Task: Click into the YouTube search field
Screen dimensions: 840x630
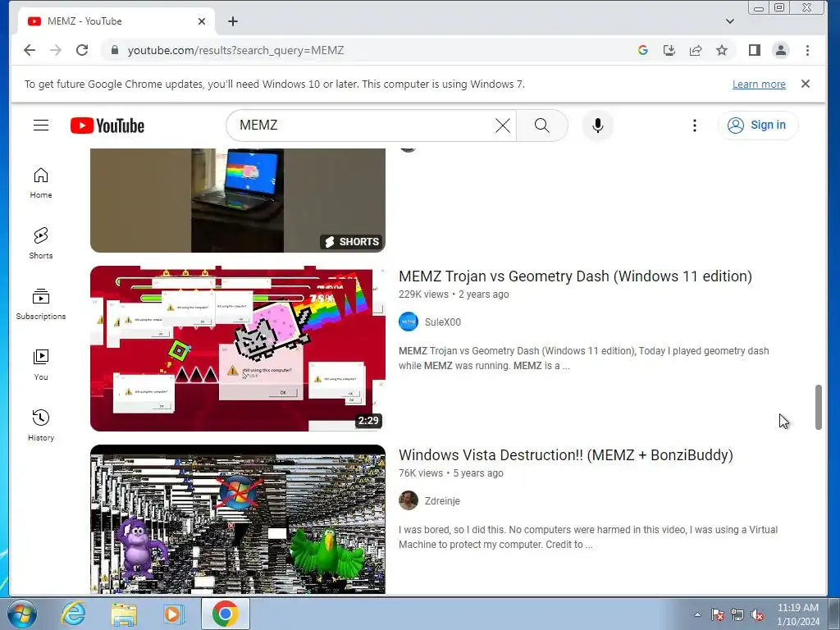Action: (364, 126)
